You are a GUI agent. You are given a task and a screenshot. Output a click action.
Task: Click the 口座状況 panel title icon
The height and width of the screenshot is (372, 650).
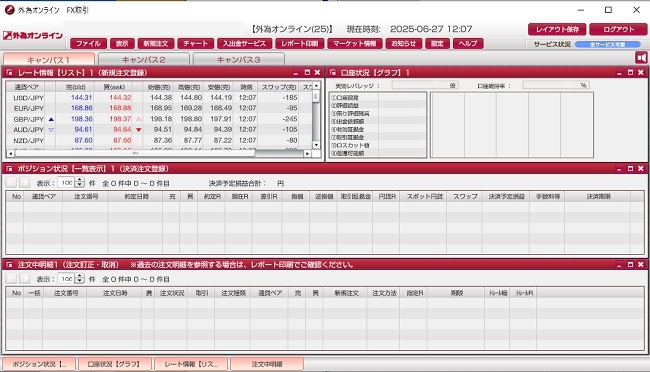pos(332,73)
